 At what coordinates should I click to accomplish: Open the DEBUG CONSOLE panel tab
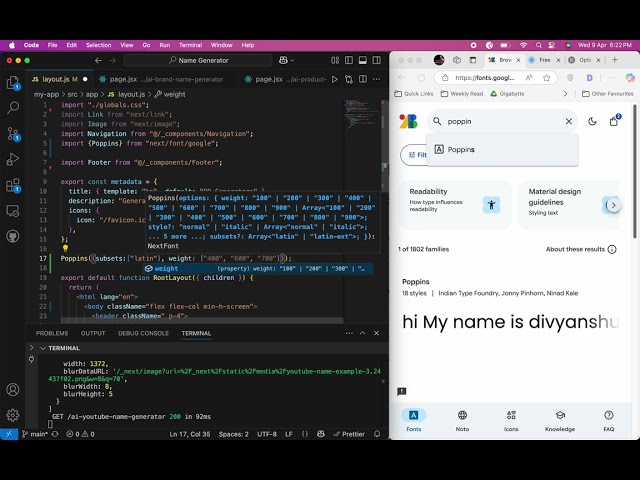coord(143,333)
